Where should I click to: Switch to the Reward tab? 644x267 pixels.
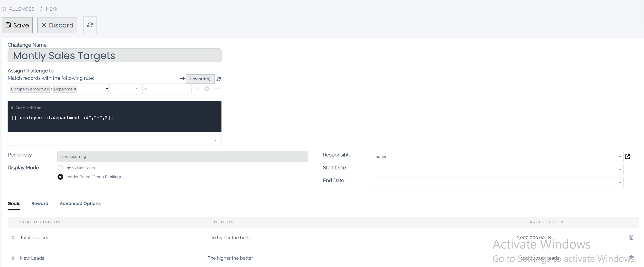coord(39,203)
